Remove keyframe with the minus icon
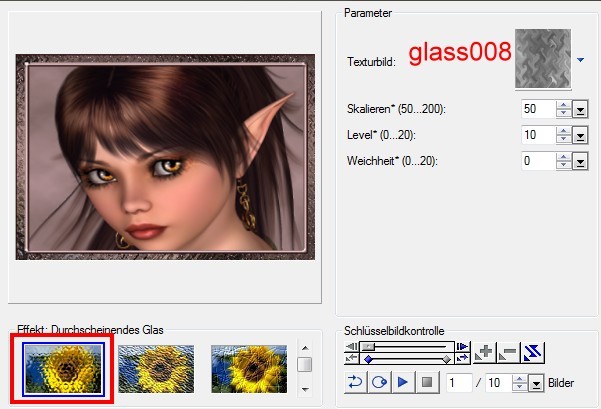 tap(508, 352)
